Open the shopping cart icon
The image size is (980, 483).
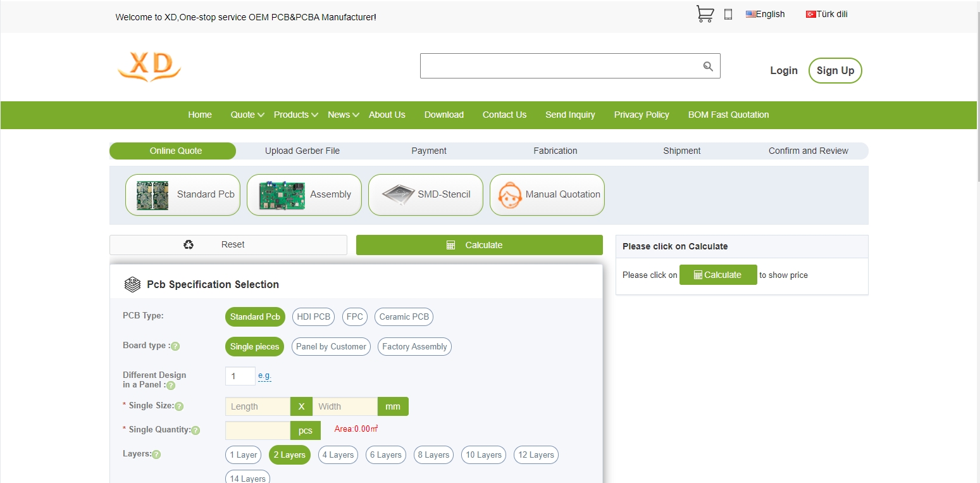pyautogui.click(x=705, y=14)
